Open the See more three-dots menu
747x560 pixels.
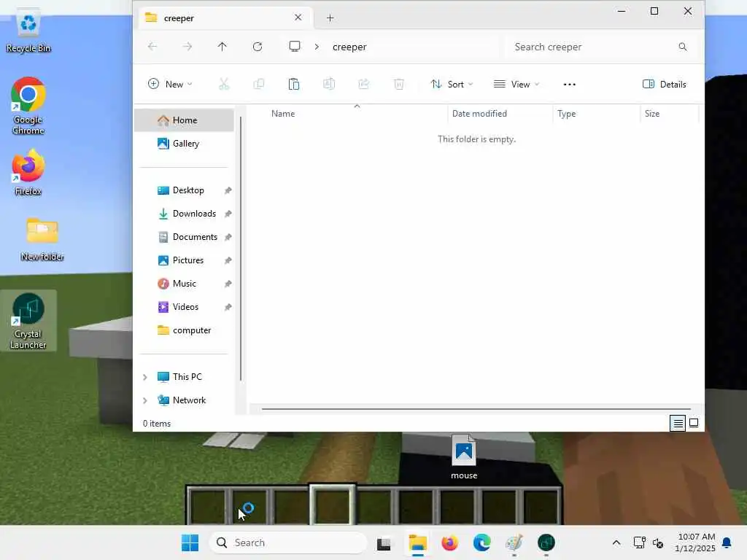[569, 85]
